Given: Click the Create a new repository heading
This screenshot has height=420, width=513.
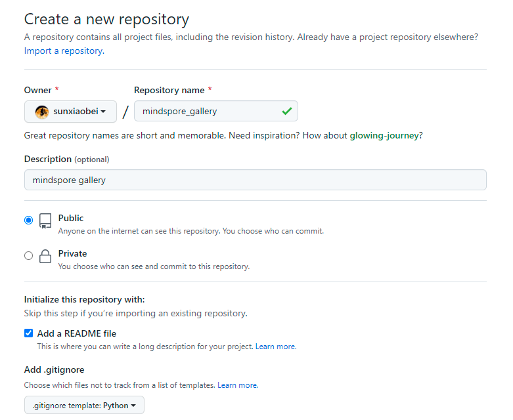Looking at the screenshot, I should pos(106,20).
